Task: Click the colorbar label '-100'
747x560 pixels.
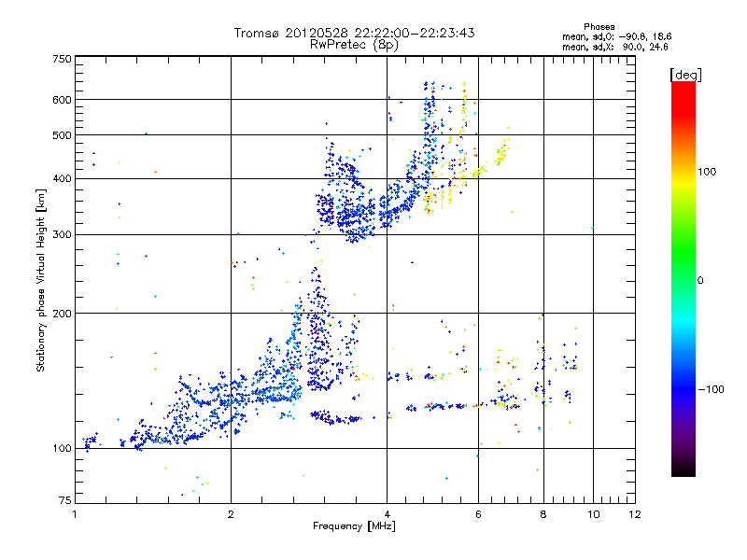Action: [x=711, y=389]
